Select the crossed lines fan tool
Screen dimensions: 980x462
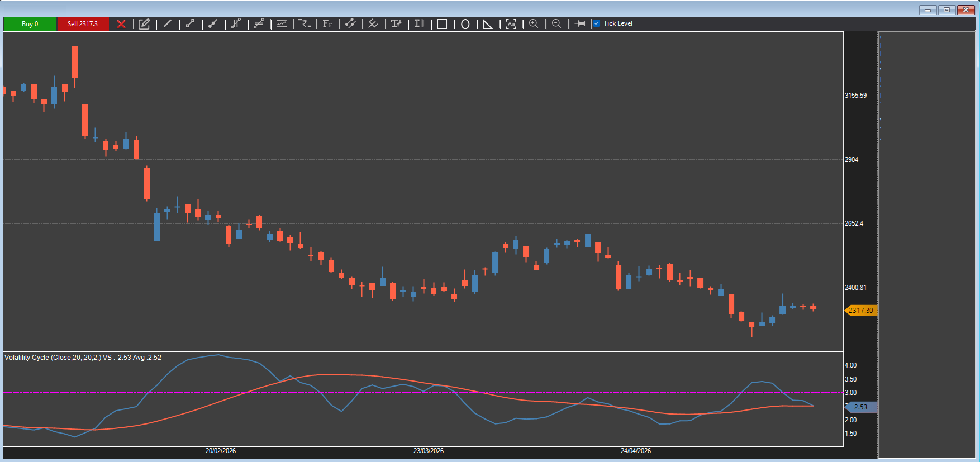click(x=373, y=23)
